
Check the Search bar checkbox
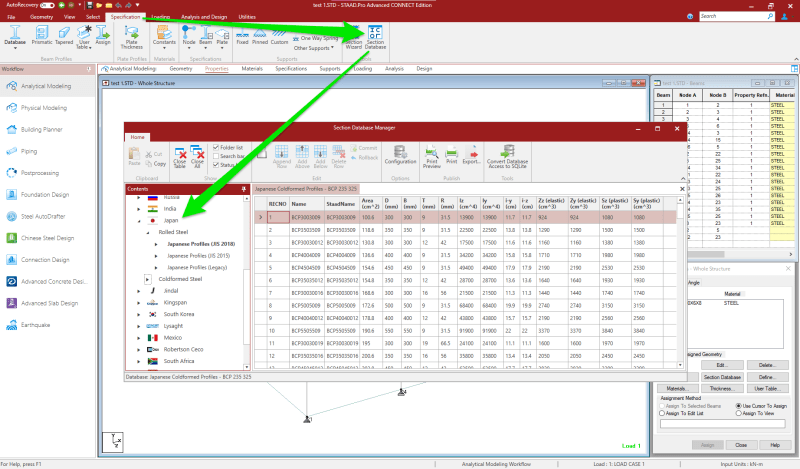[216, 156]
